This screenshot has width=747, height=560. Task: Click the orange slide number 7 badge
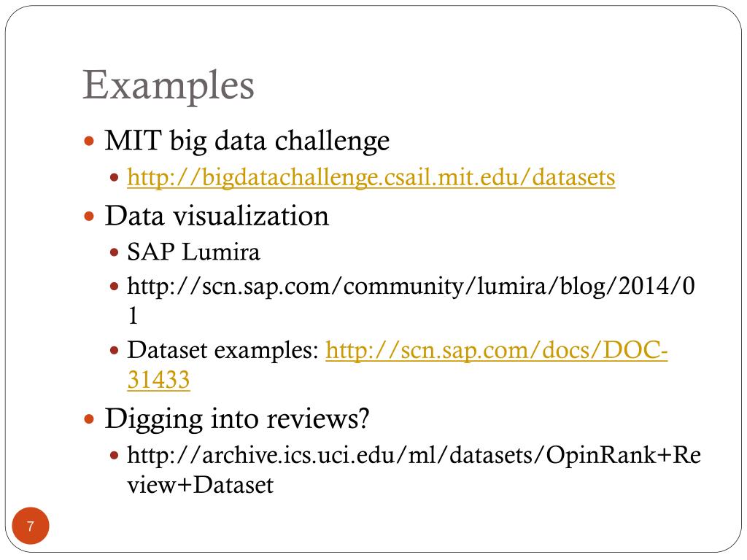tap(31, 526)
